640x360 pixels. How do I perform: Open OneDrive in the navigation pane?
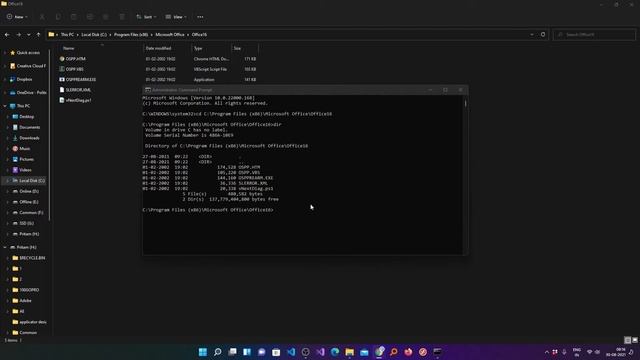coord(29,93)
